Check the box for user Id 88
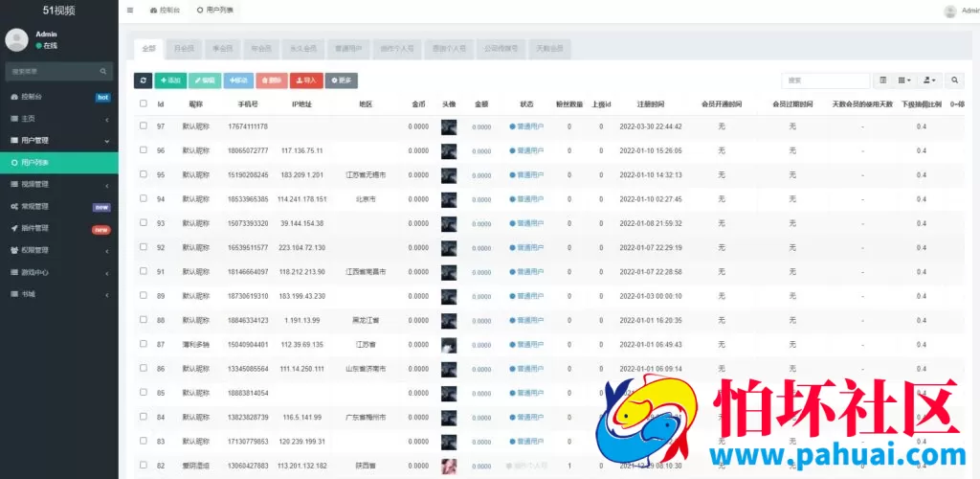This screenshot has height=479, width=980. coord(144,320)
